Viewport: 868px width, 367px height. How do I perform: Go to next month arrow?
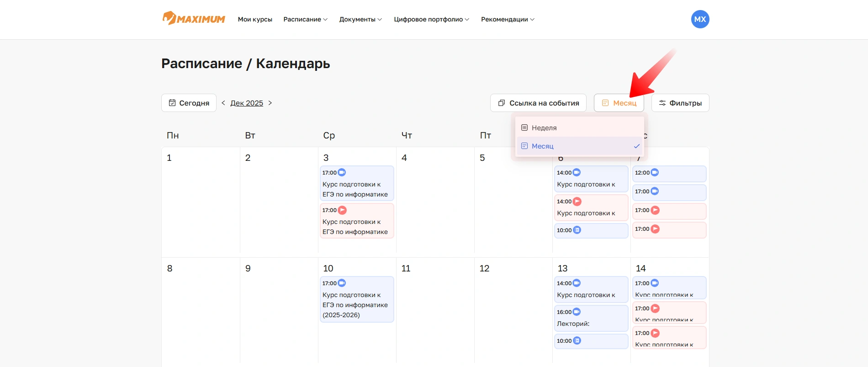(270, 103)
